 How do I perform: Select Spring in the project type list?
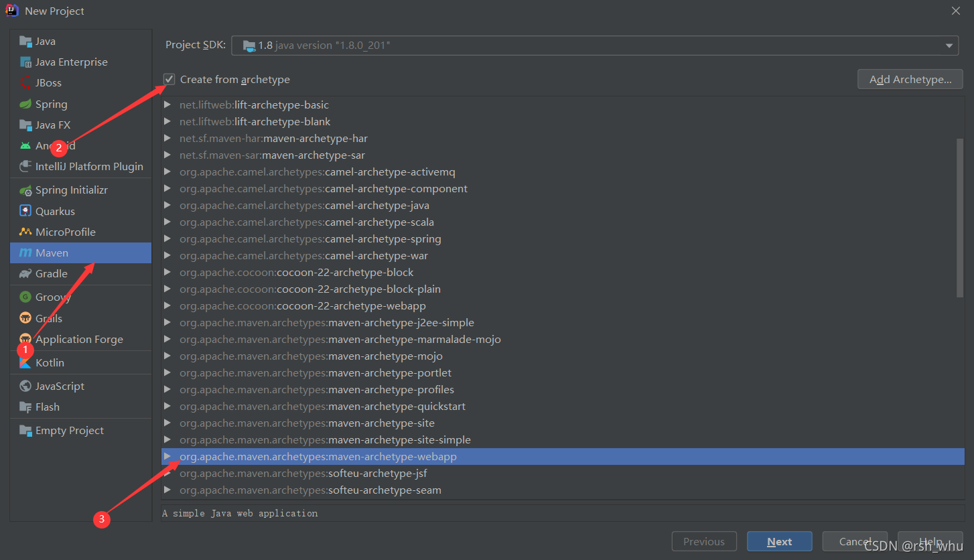(80, 104)
